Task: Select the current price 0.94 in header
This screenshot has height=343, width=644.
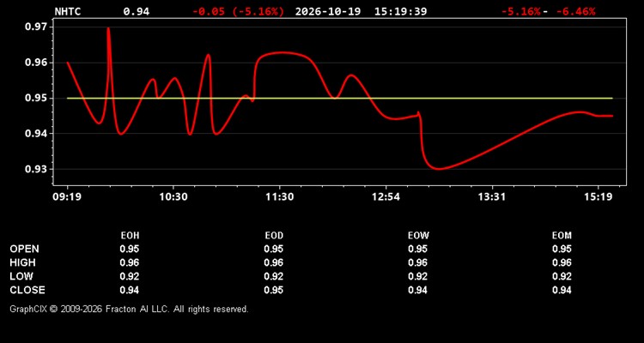Action: [137, 11]
